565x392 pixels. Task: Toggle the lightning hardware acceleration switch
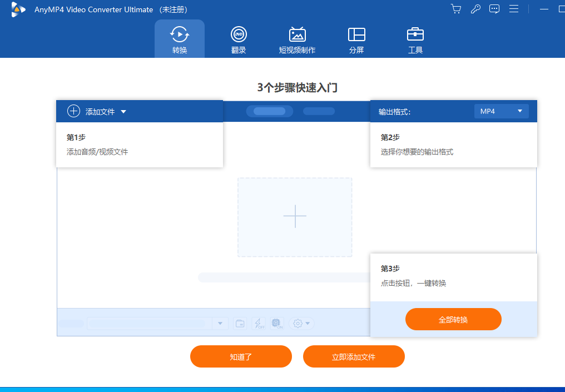259,323
